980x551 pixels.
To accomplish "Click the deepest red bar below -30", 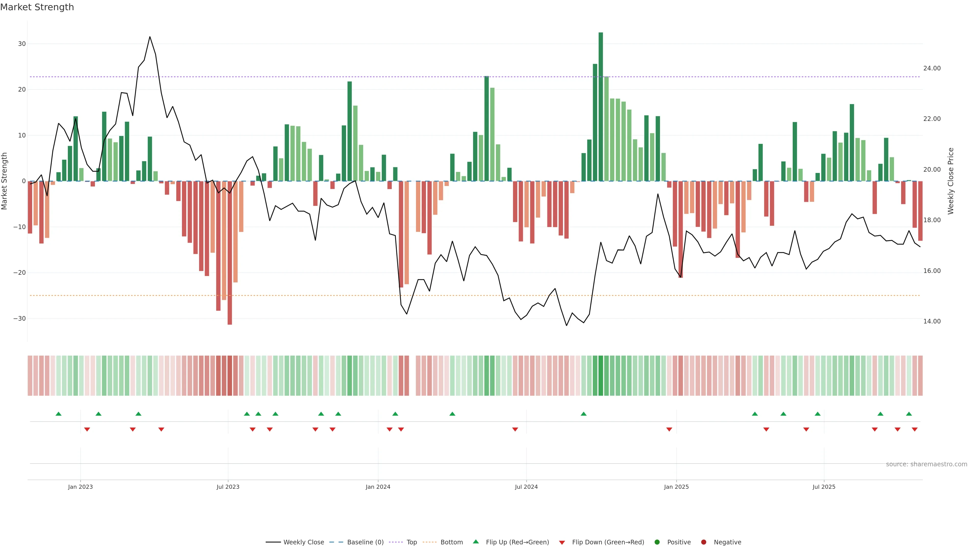I will pyautogui.click(x=230, y=253).
